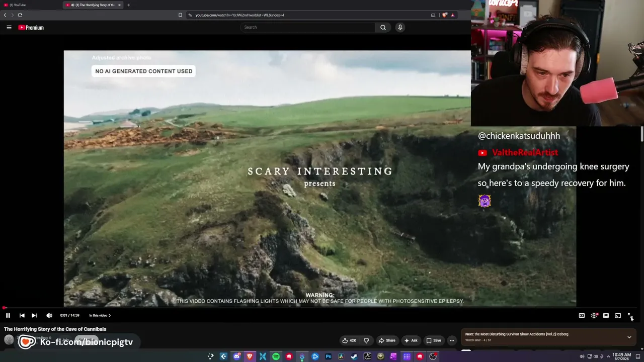Open the taskbar clock and calendar

[x=621, y=356]
